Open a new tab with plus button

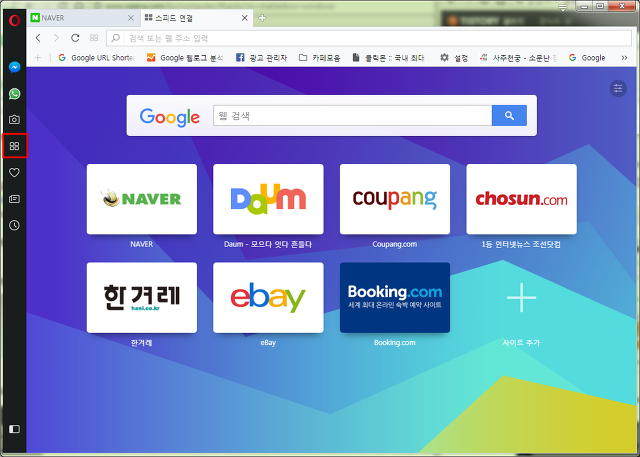coord(262,18)
